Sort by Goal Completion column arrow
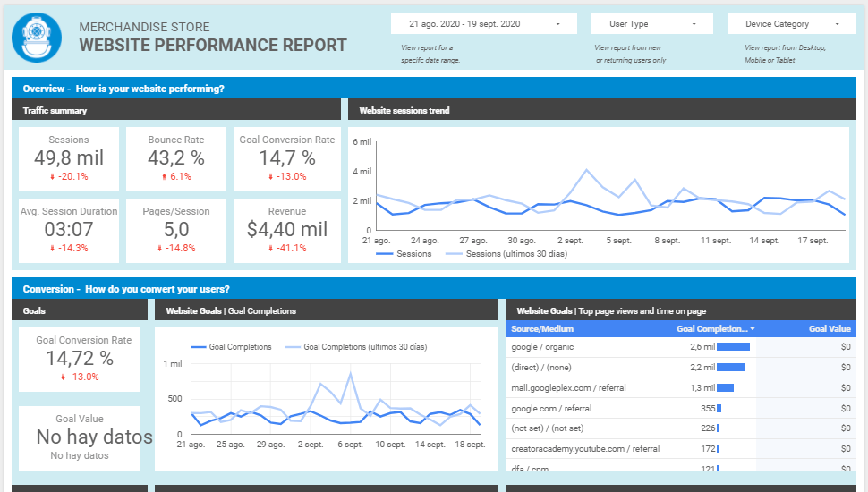Screen dimensions: 868x492 click(x=753, y=328)
